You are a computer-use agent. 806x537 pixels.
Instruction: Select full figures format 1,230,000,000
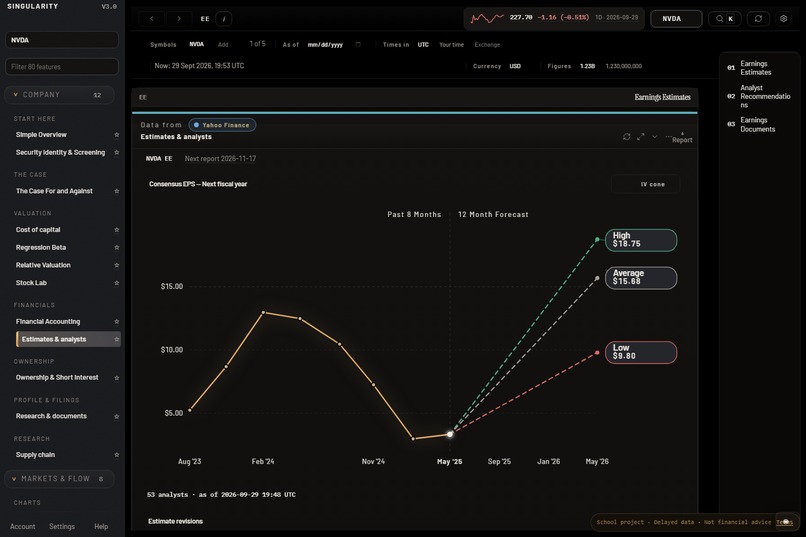tap(624, 66)
